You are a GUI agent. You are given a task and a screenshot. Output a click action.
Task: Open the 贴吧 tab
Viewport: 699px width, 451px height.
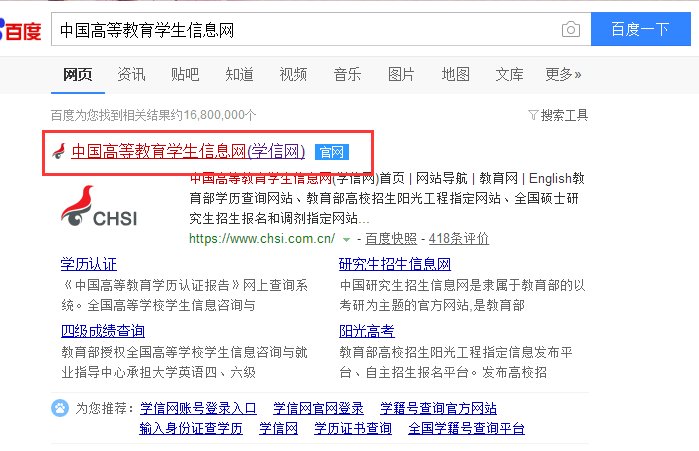coord(185,74)
